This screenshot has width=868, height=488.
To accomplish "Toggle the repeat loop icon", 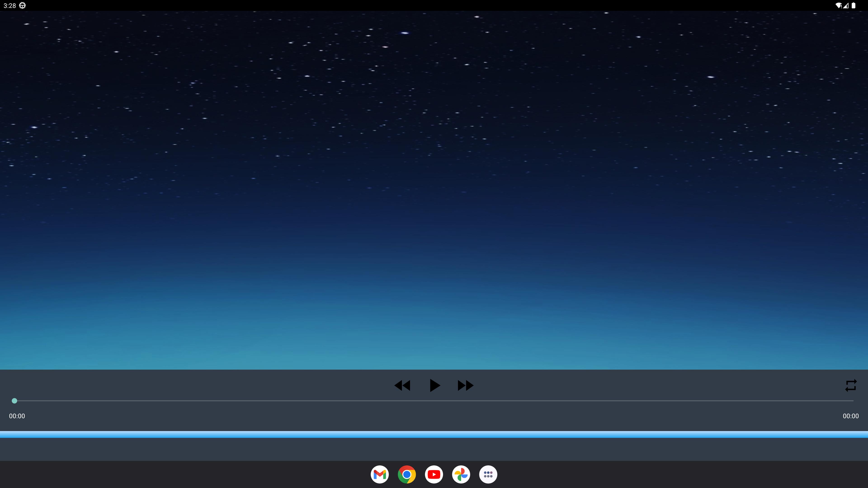I will pyautogui.click(x=851, y=385).
